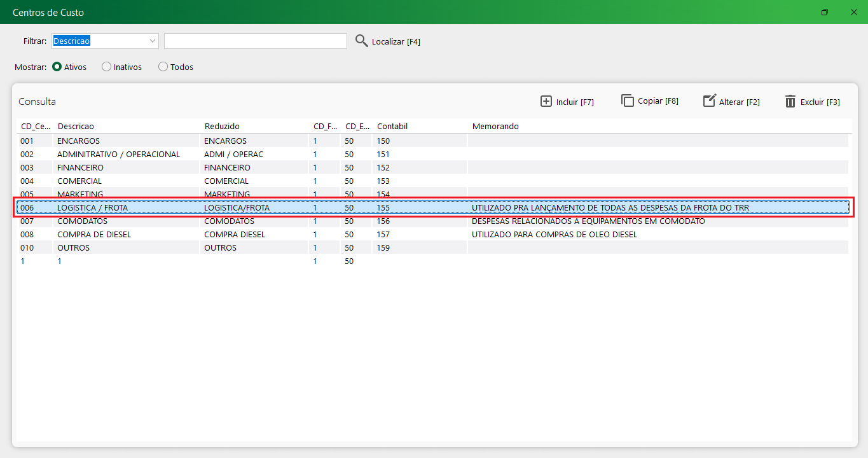Click the magnifying glass Localizar icon
The width and height of the screenshot is (868, 458).
tap(361, 41)
